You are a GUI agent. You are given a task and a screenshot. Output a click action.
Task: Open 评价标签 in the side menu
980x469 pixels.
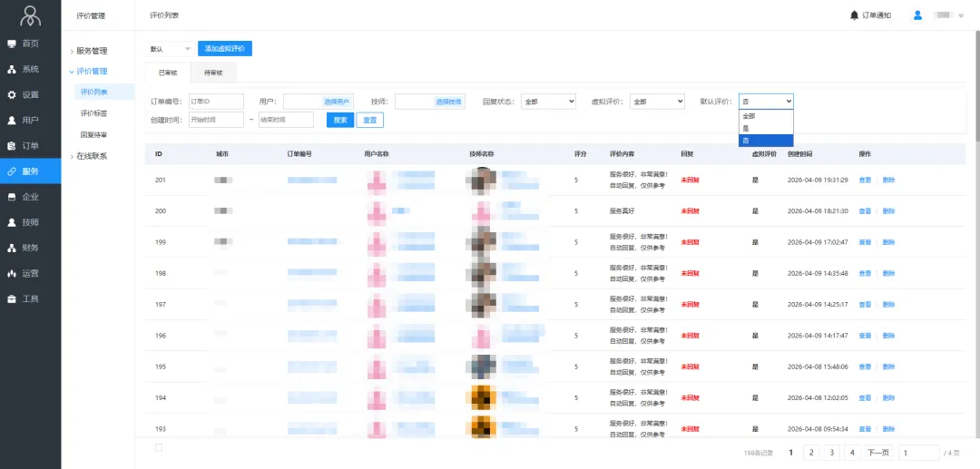pyautogui.click(x=93, y=113)
